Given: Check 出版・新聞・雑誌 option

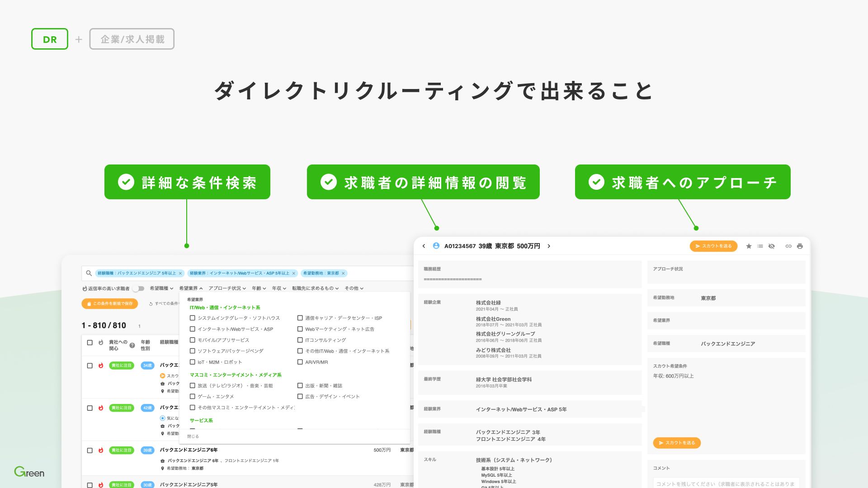Looking at the screenshot, I should coord(300,386).
